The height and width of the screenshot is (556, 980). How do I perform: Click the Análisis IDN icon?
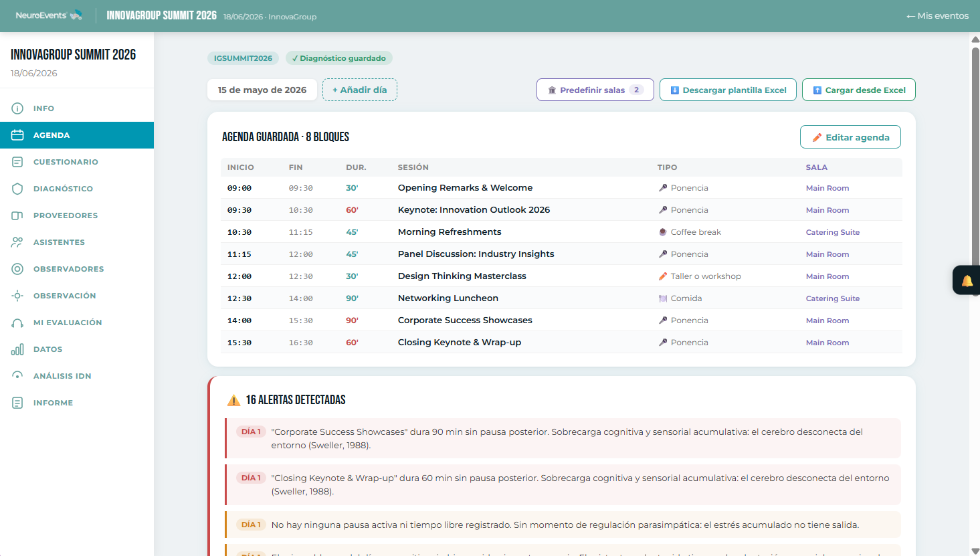(17, 376)
